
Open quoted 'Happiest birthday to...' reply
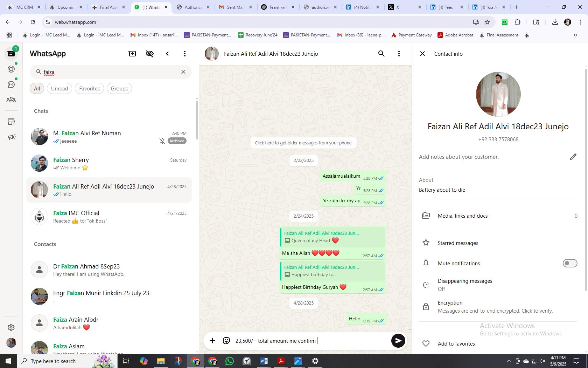coord(333,271)
